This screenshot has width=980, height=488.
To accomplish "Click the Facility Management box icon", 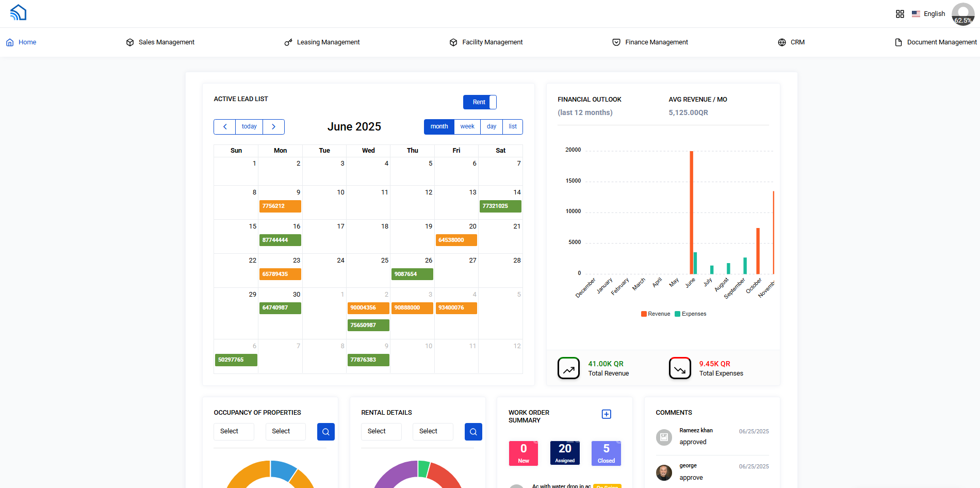I will (453, 42).
